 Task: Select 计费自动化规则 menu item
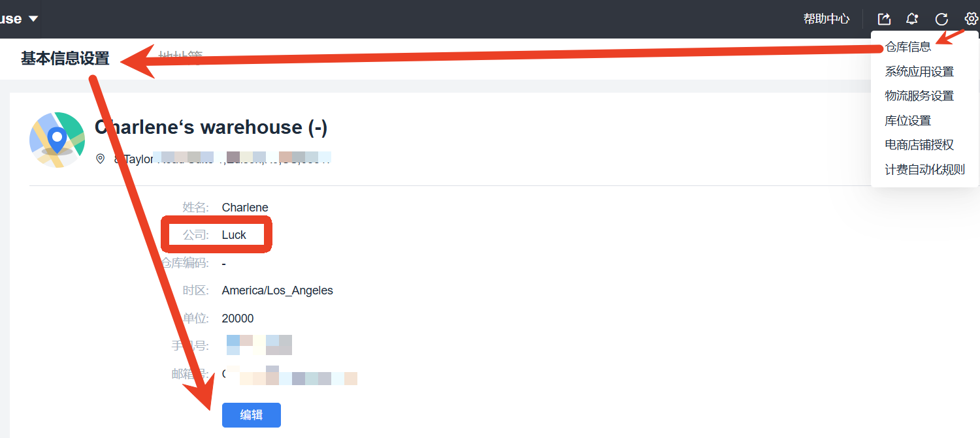pyautogui.click(x=924, y=170)
